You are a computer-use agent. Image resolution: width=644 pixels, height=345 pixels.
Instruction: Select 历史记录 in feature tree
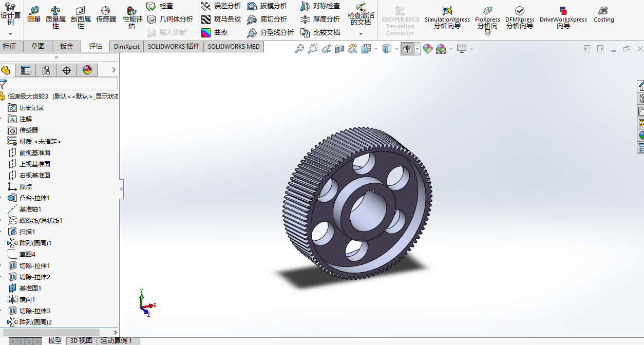tap(32, 108)
